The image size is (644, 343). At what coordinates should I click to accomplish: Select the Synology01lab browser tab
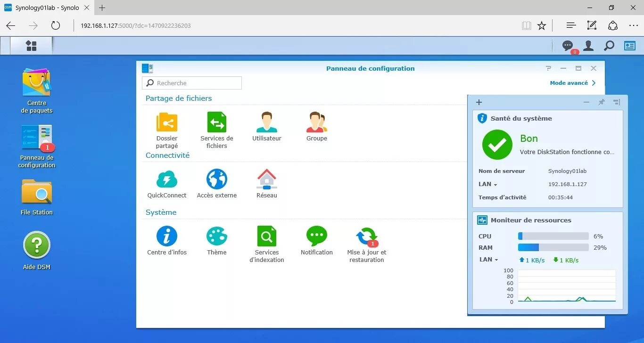click(46, 8)
